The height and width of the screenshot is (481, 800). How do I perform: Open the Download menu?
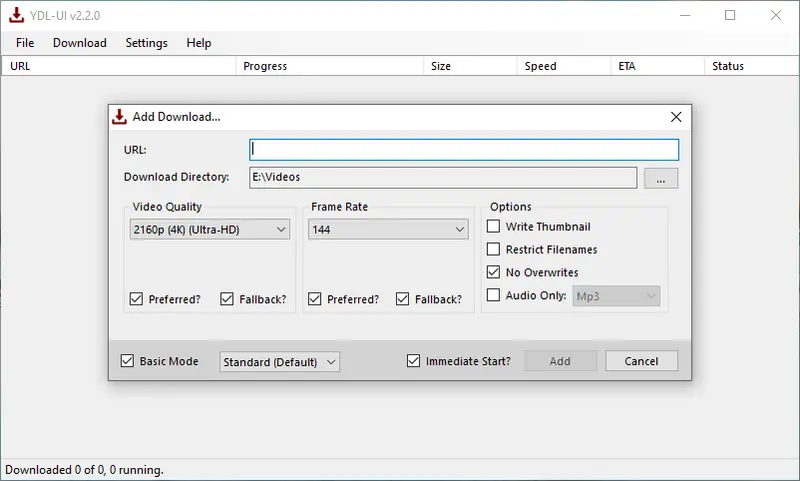pos(79,43)
